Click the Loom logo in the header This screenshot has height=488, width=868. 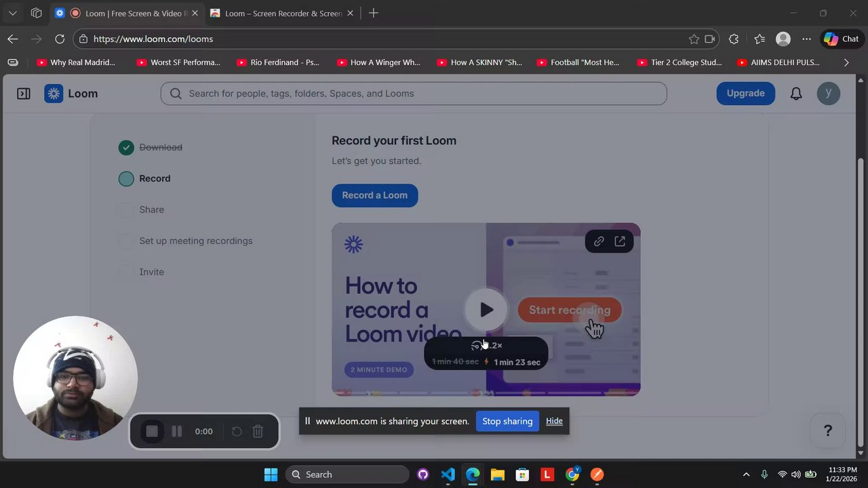[x=71, y=94]
